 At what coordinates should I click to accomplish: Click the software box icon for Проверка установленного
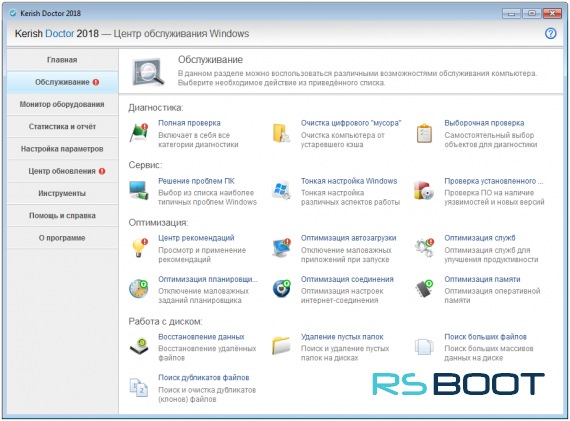[424, 190]
